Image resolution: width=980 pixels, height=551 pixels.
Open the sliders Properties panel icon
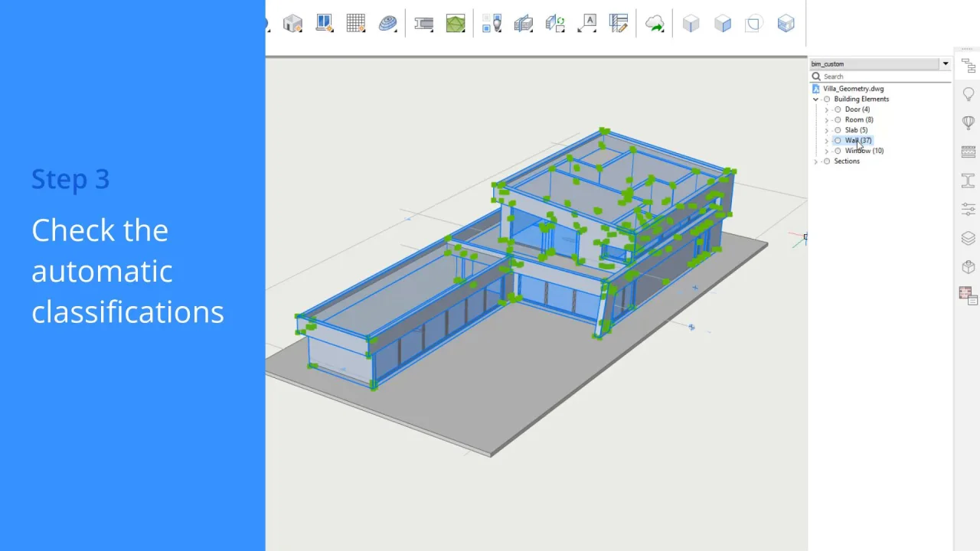click(969, 209)
